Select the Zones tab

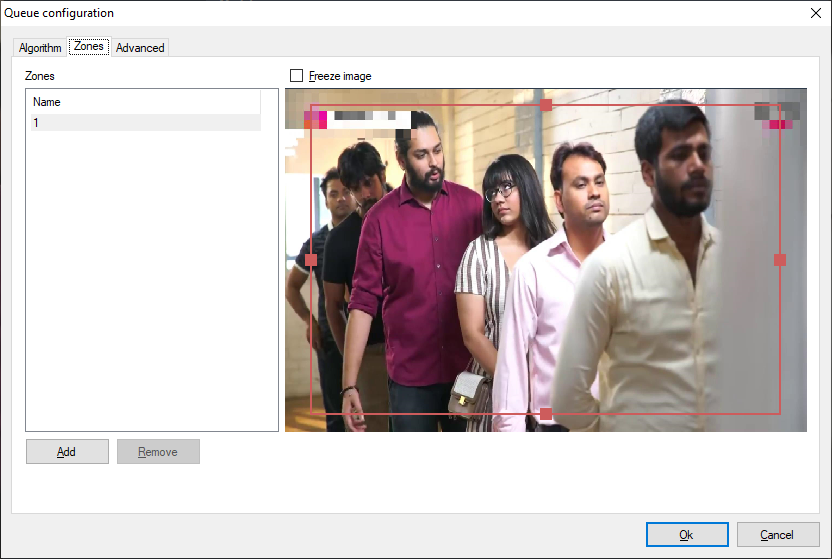[x=88, y=47]
